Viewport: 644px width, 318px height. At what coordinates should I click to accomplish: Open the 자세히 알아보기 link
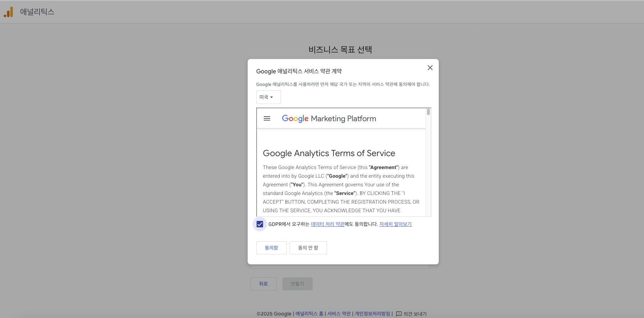click(x=395, y=224)
